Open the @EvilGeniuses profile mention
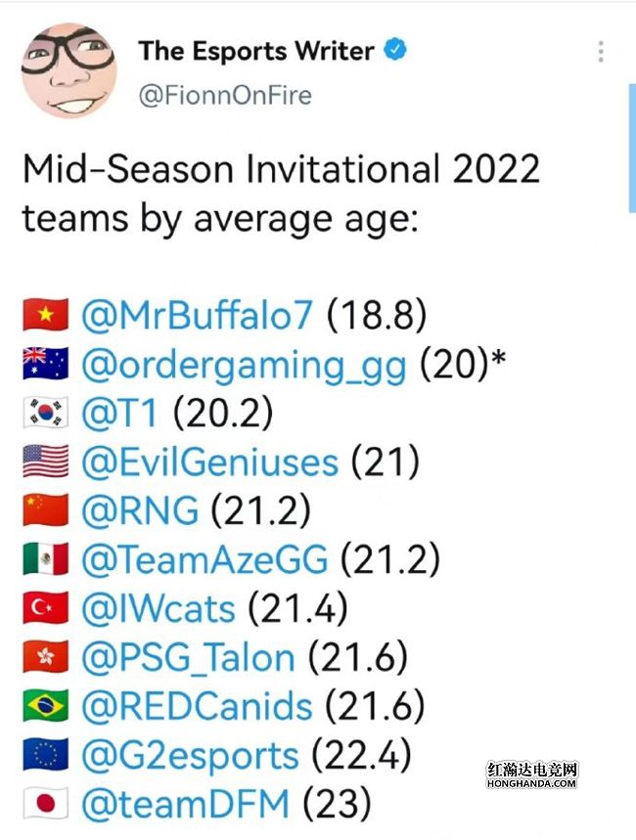The image size is (636, 840). 209,462
